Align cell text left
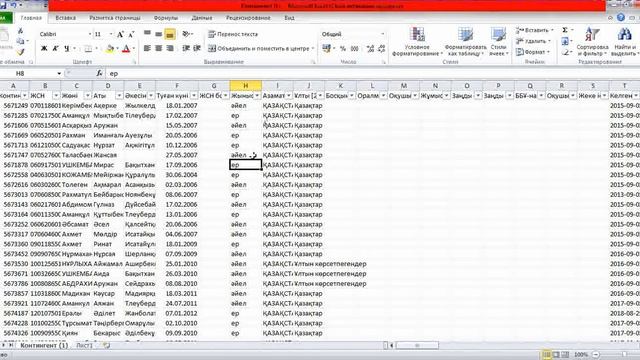640x360 pixels. point(147,49)
